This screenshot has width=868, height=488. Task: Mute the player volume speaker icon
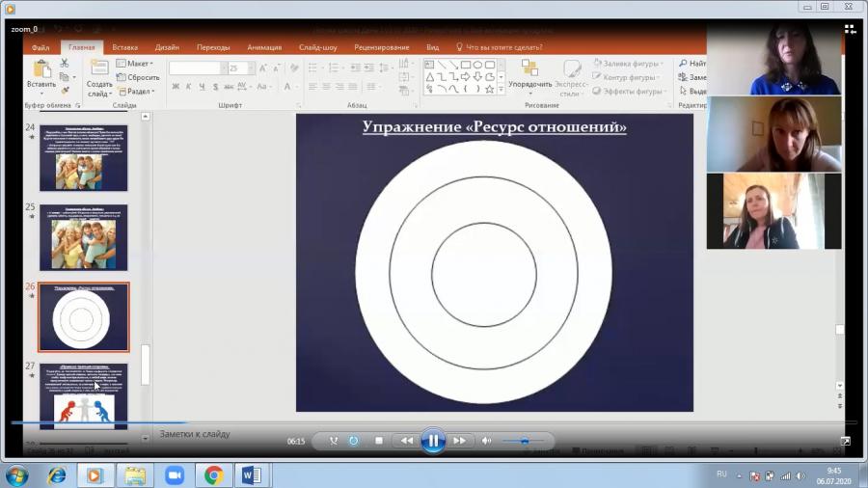tap(486, 441)
